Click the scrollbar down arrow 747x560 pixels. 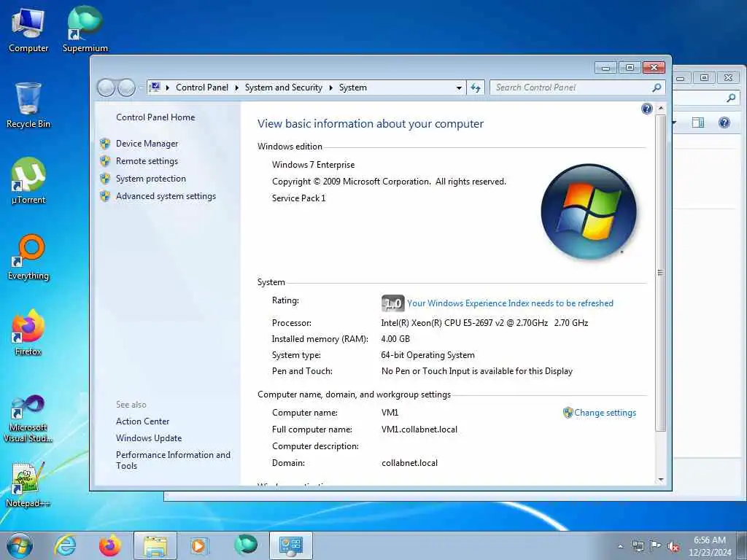click(660, 480)
